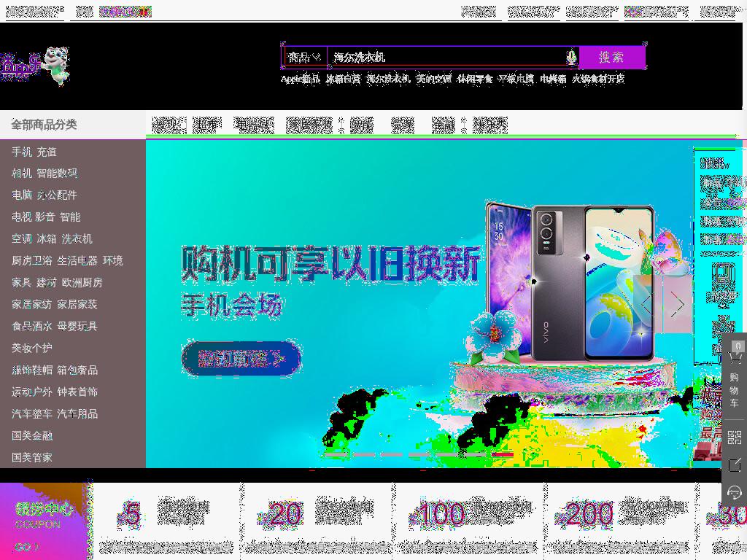Select the 钟表首饰 category
Screen dimensions: 747x560
[77, 392]
